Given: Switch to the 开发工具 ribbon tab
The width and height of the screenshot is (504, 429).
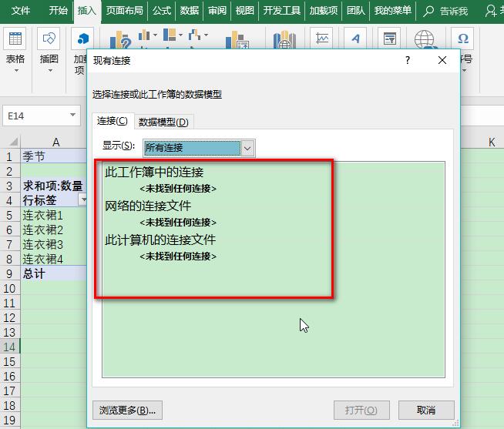Looking at the screenshot, I should [x=282, y=11].
